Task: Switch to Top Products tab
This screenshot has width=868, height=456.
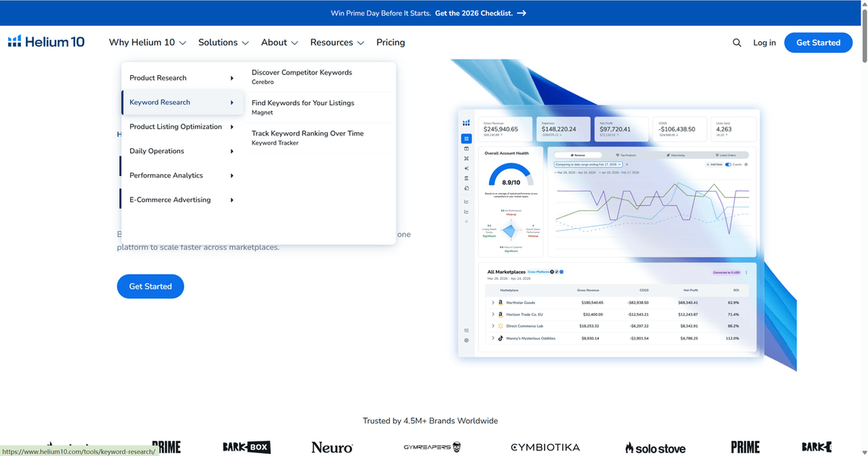Action: [x=626, y=155]
